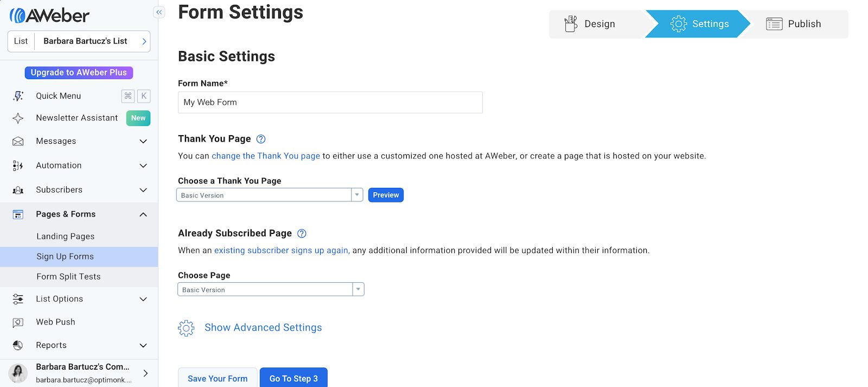Go to the Publish step tab
The width and height of the screenshot is (868, 387).
(x=794, y=24)
